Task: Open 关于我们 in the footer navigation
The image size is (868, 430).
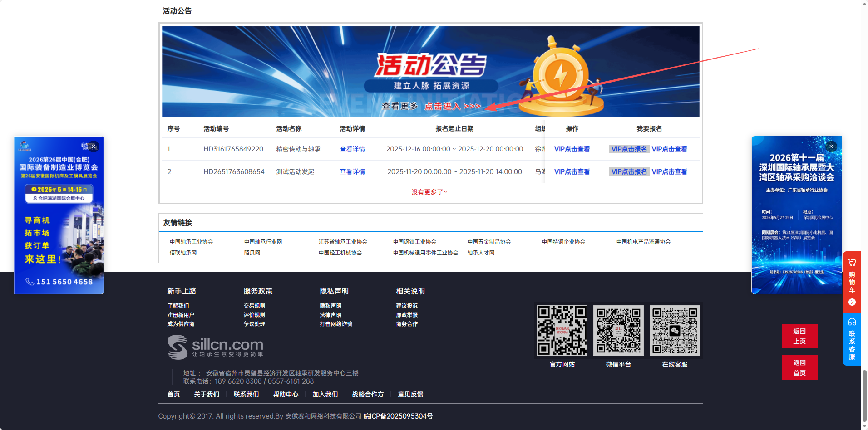Action: (x=207, y=395)
